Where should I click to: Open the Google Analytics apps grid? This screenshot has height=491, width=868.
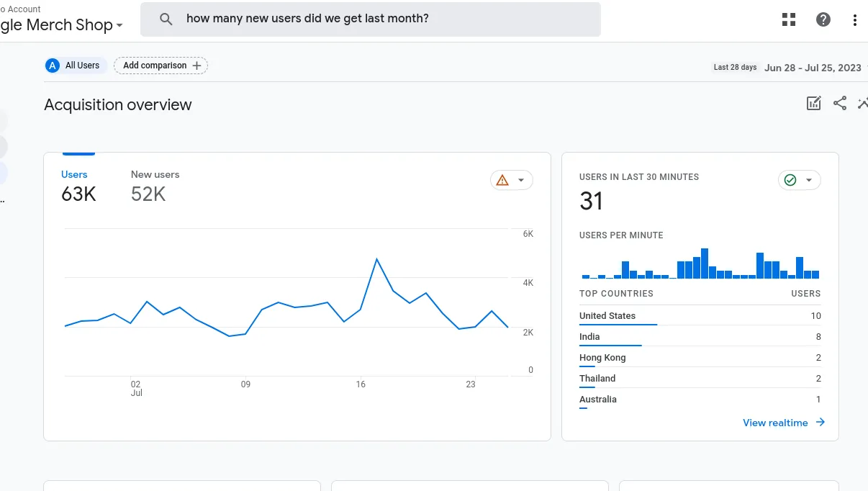coord(788,19)
